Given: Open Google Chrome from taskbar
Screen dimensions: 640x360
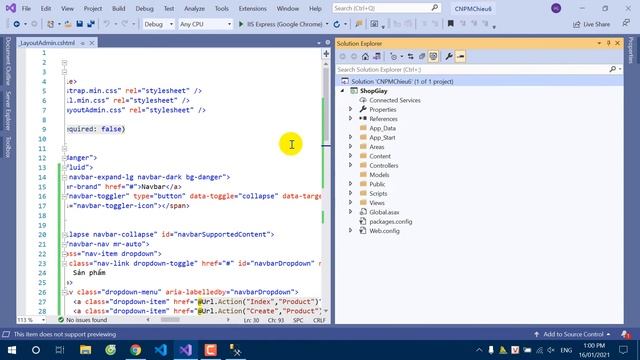Looking at the screenshot, I should click(x=136, y=350).
